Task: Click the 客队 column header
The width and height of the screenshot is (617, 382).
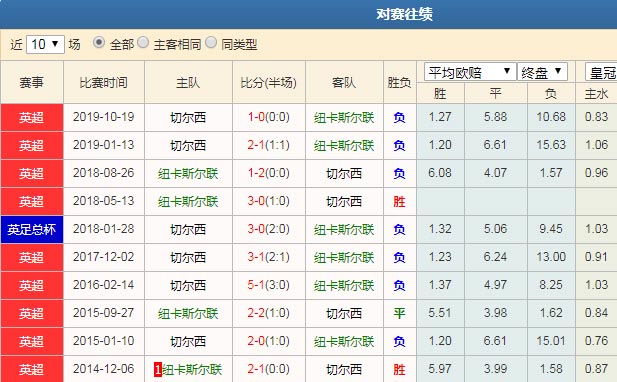Action: [x=344, y=82]
